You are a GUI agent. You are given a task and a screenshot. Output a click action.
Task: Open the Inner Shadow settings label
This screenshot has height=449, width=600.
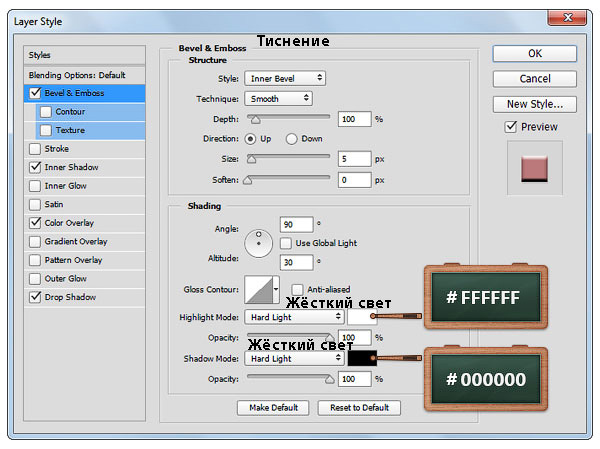[x=72, y=167]
